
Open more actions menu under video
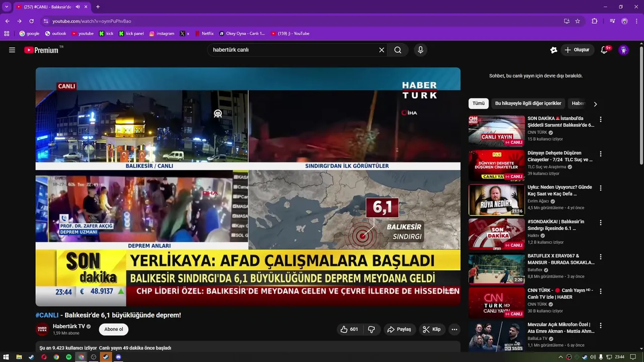coord(454,329)
